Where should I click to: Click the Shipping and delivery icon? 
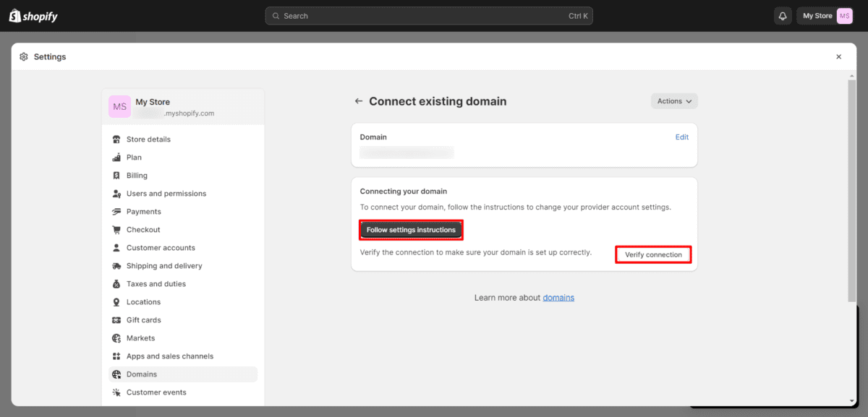tap(116, 265)
